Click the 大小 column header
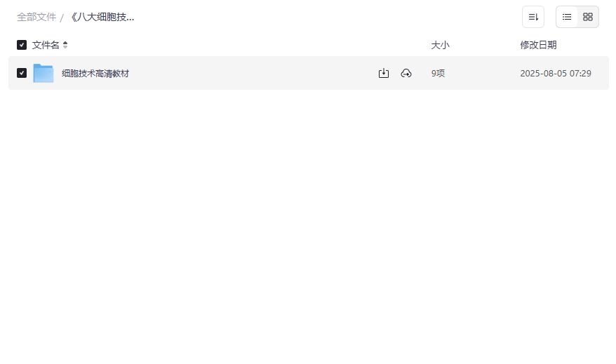The image size is (616, 364). pos(440,45)
